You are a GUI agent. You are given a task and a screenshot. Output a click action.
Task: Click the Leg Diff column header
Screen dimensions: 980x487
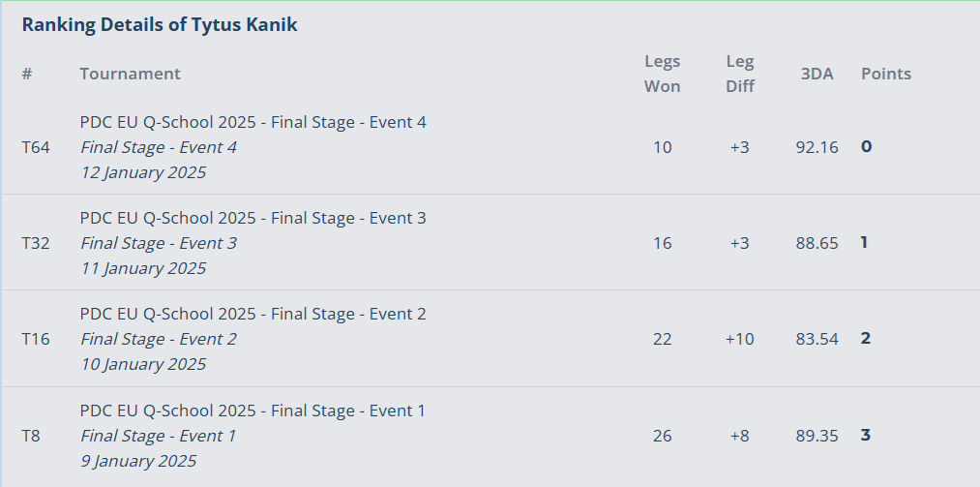pos(740,74)
